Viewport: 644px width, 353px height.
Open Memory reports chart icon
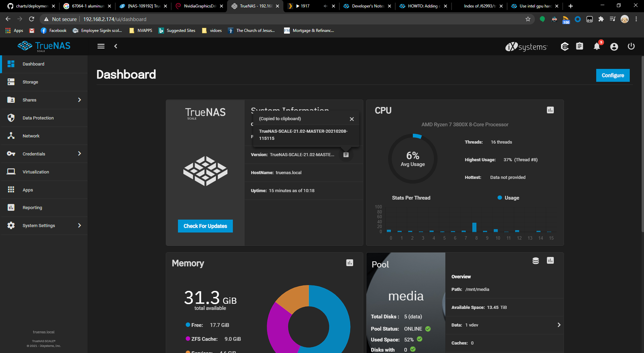[350, 263]
